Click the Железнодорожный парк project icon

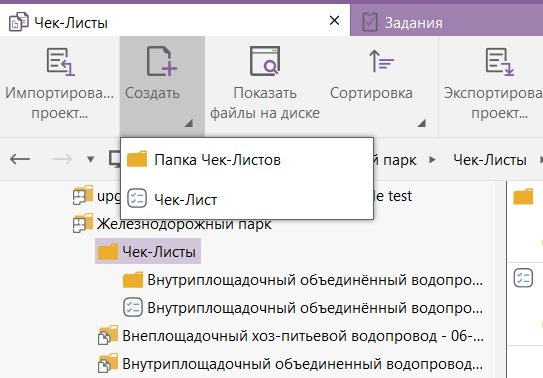pyautogui.click(x=83, y=223)
